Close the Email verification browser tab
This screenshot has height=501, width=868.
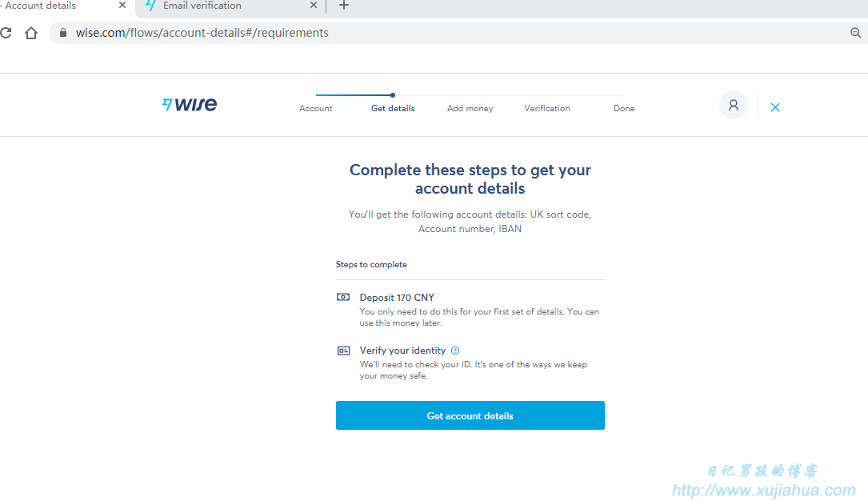[314, 5]
